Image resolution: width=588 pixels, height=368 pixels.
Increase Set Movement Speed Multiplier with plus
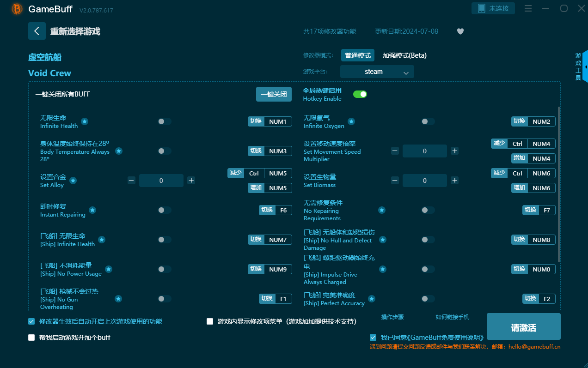455,151
